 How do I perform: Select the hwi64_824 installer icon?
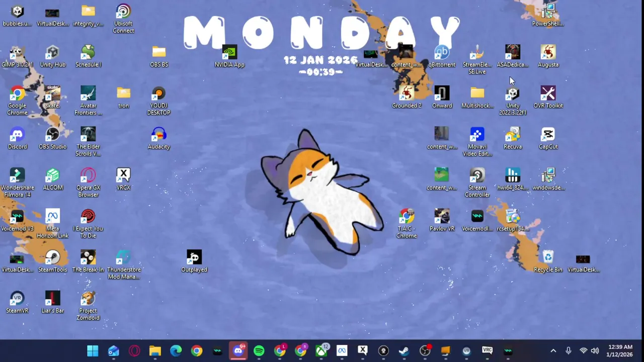click(x=513, y=179)
